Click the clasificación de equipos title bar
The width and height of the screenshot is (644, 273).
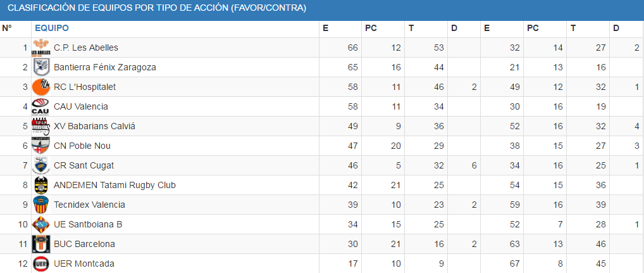point(157,8)
